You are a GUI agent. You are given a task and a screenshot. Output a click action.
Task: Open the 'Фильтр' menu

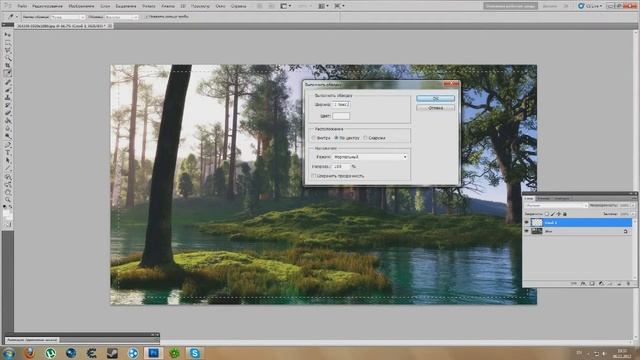149,6
